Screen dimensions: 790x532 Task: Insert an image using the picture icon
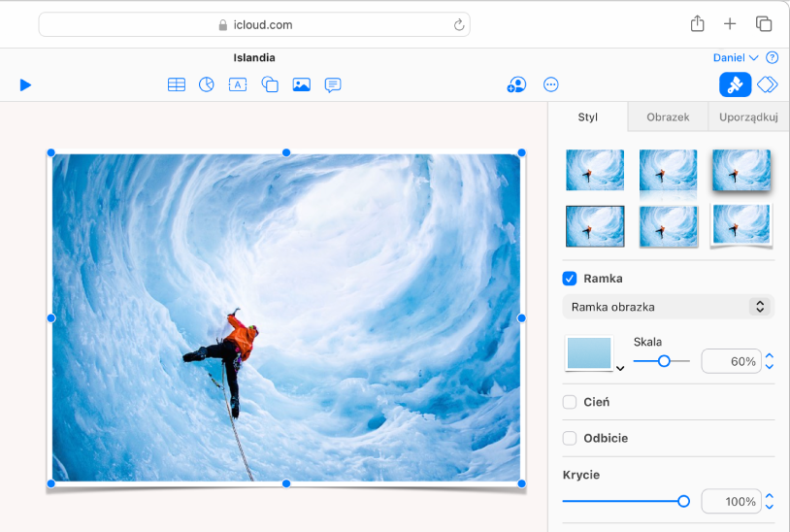coord(302,85)
